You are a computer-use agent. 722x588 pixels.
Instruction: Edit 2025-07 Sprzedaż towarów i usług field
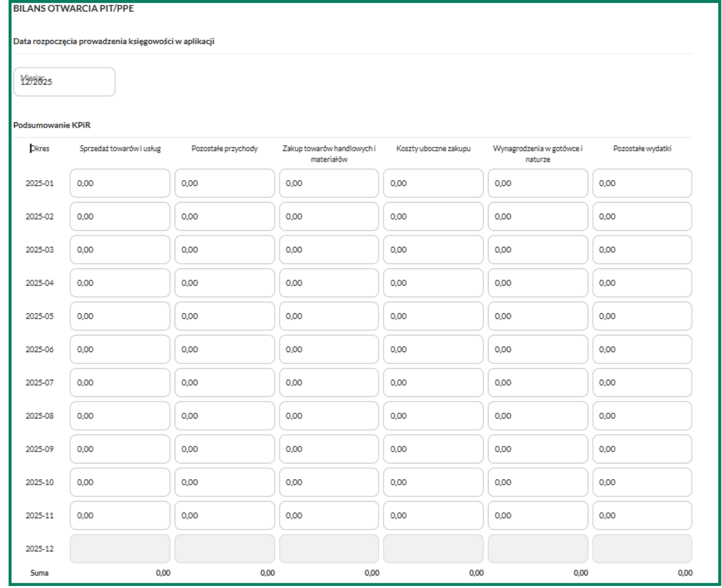click(120, 382)
